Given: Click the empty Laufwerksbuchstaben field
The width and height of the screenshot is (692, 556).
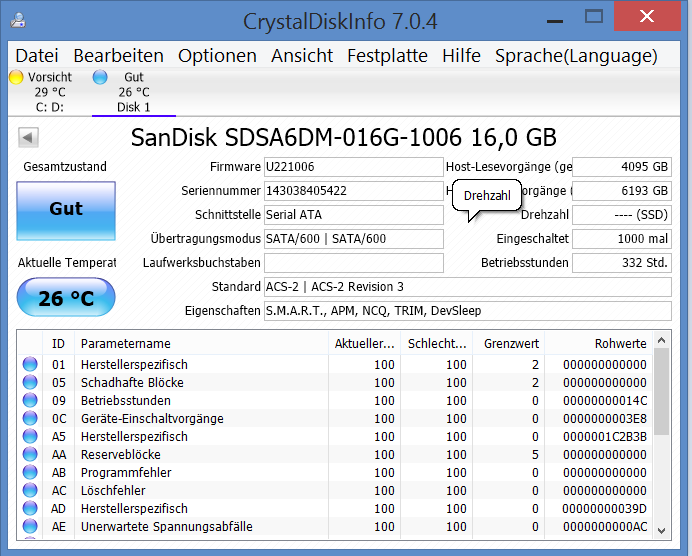Looking at the screenshot, I should 354,263.
